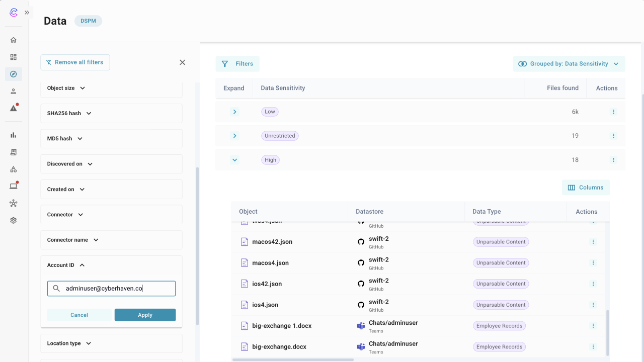Click the Apply button
This screenshot has height=362, width=644.
[145, 315]
